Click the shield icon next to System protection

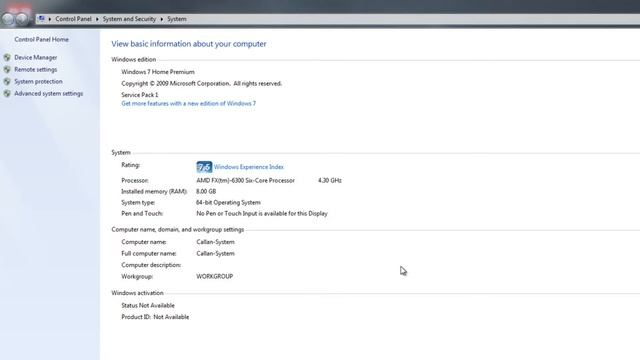[x=7, y=82]
